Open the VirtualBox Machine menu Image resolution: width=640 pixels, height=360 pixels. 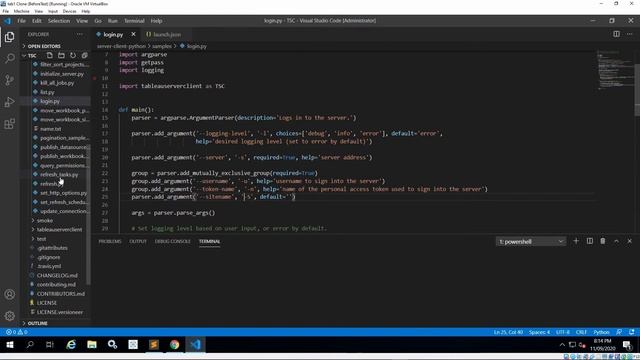(x=21, y=11)
